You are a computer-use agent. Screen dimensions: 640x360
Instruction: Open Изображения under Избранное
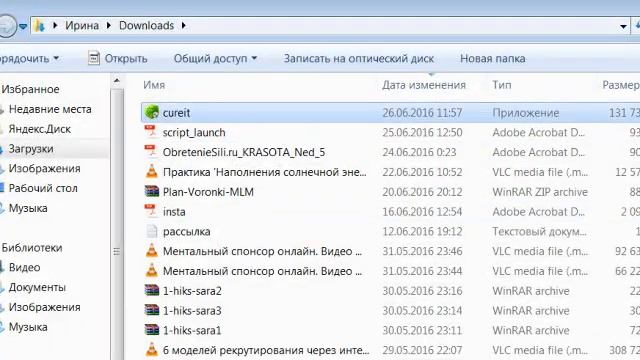[44, 168]
